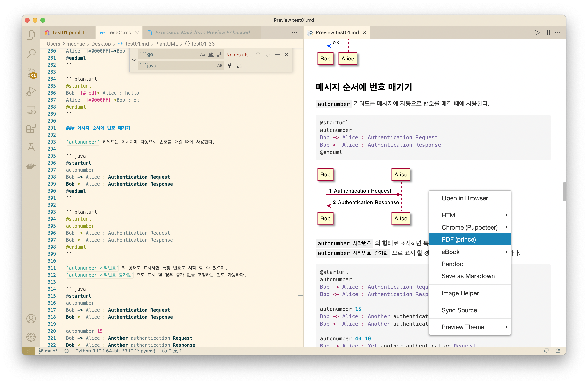
Task: Click the Manage gear icon
Action: 31,337
